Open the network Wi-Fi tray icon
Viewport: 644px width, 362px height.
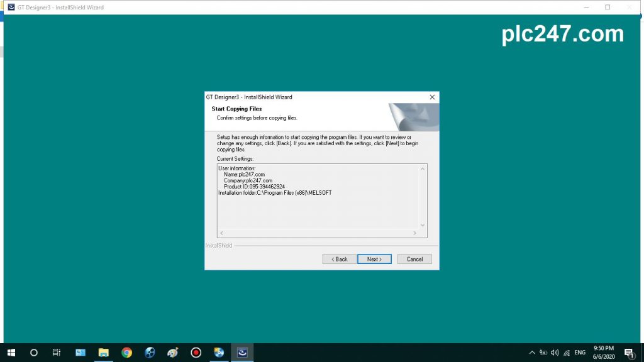click(567, 353)
